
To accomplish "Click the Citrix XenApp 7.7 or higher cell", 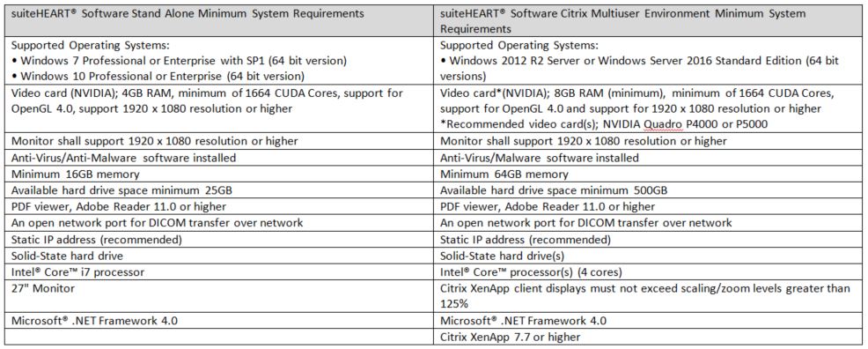I will [648, 337].
